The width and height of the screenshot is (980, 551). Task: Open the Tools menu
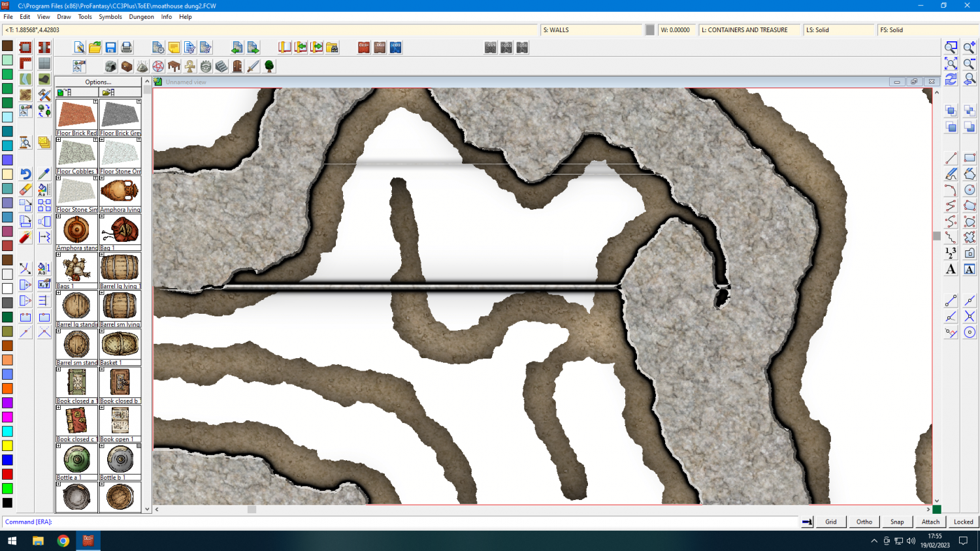85,17
